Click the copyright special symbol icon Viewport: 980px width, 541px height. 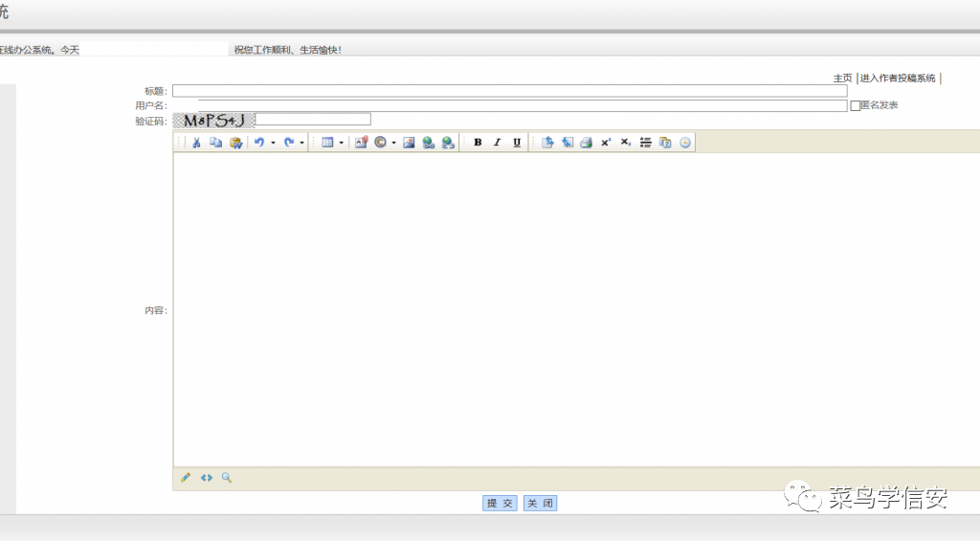(x=380, y=143)
